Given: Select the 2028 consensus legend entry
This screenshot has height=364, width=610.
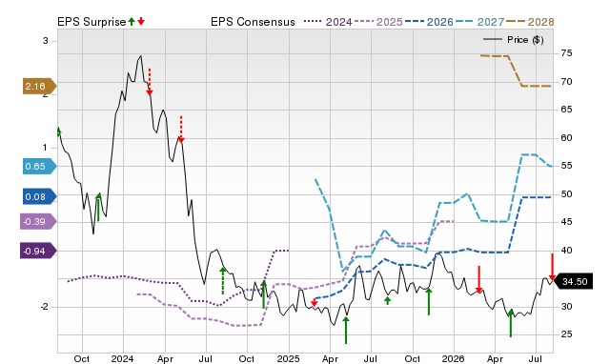Looking at the screenshot, I should (530, 22).
